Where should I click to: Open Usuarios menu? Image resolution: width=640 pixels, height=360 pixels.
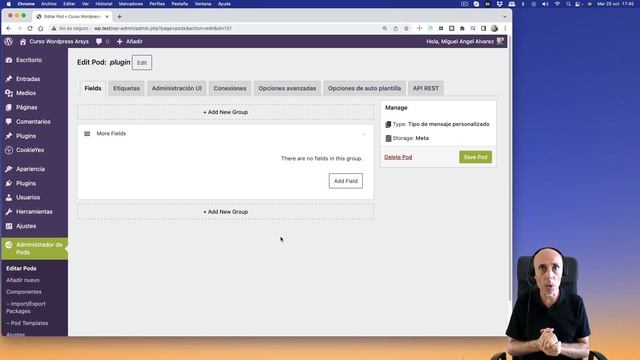pos(28,198)
